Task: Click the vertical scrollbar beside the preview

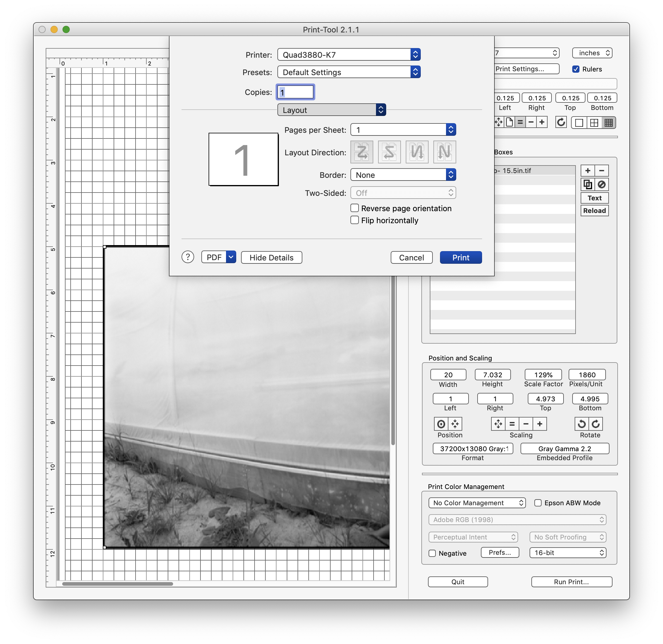Action: coord(393,360)
